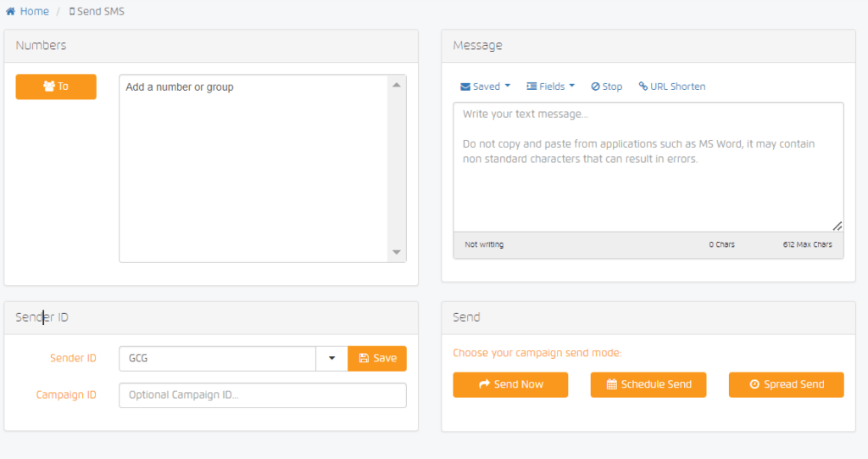The width and height of the screenshot is (868, 459).
Task: Select the Sender ID field showing GCG
Action: pyautogui.click(x=218, y=358)
